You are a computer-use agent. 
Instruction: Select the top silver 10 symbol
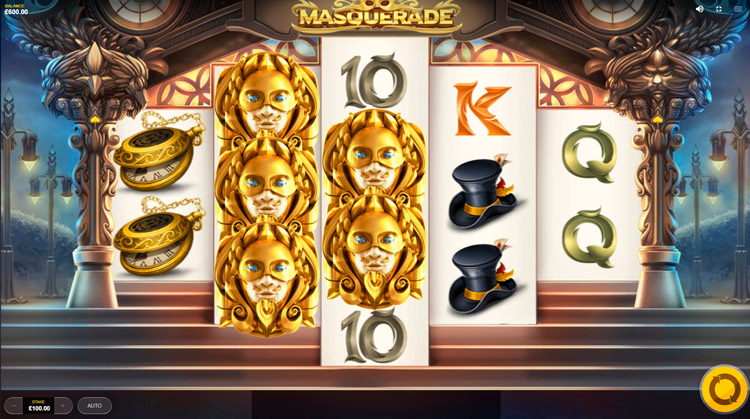coord(375,81)
